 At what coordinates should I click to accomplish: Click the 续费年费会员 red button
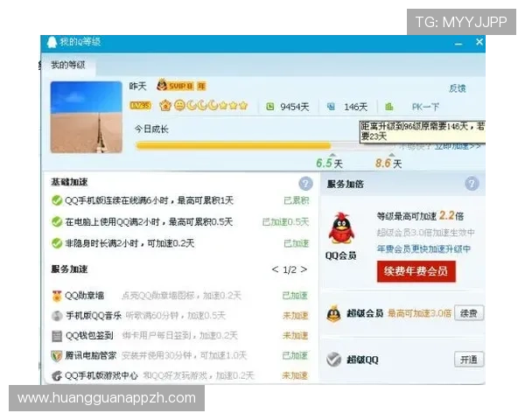pos(416,271)
